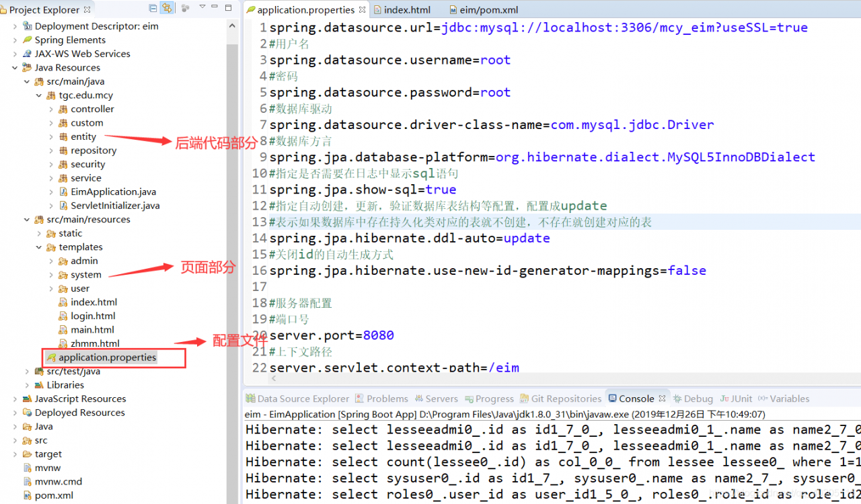Click the Project Explorer scroll up arrow
This screenshot has height=504, width=861.
coord(232,26)
